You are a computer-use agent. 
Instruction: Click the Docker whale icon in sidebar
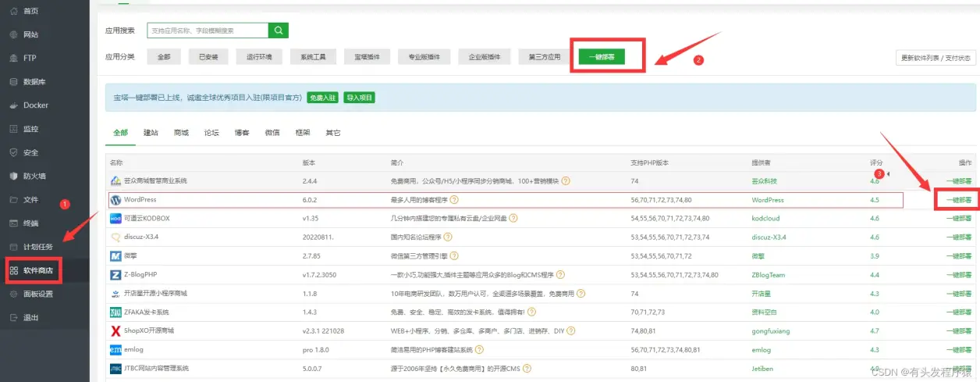pyautogui.click(x=13, y=105)
